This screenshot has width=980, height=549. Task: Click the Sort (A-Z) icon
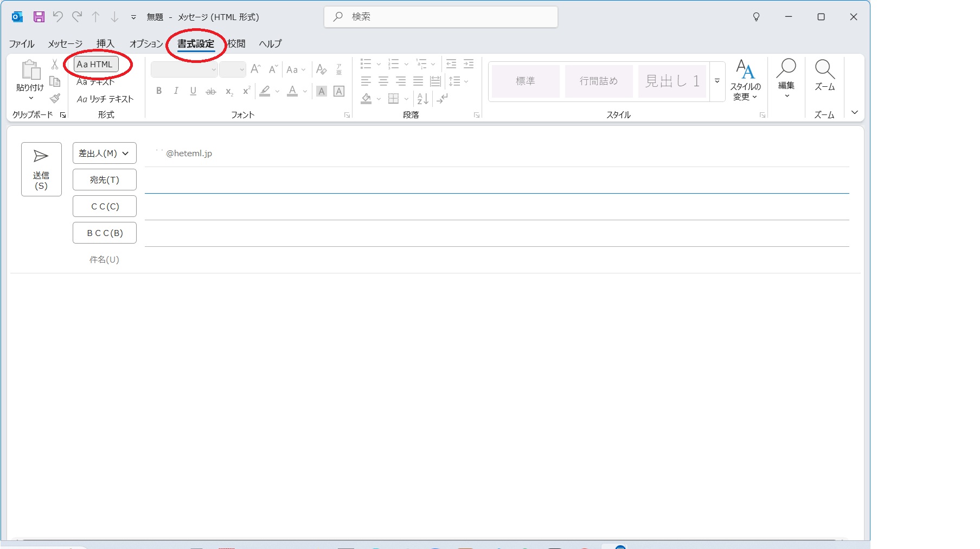422,99
